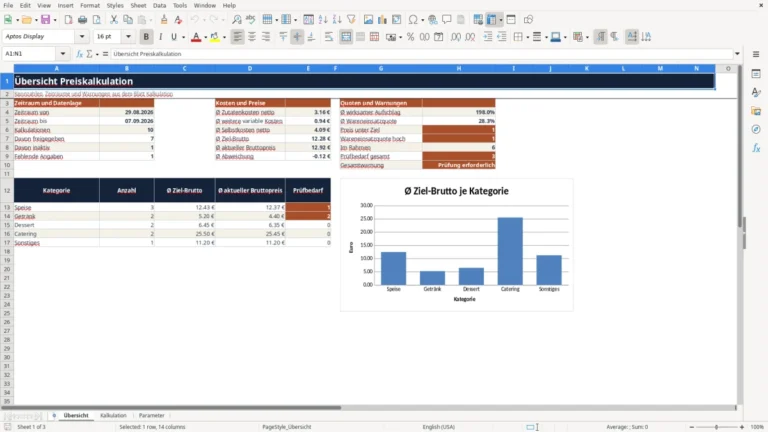Open the sidebar Gallery panel
The width and height of the screenshot is (768, 432).
[x=756, y=111]
